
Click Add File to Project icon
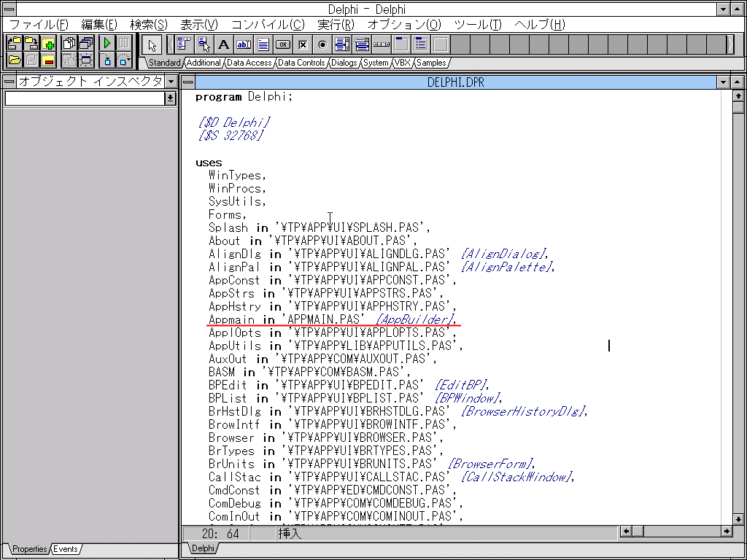[x=48, y=43]
